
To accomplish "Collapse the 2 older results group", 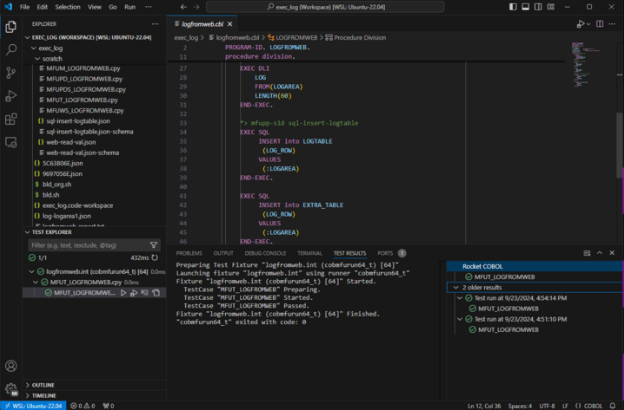I will pyautogui.click(x=456, y=287).
